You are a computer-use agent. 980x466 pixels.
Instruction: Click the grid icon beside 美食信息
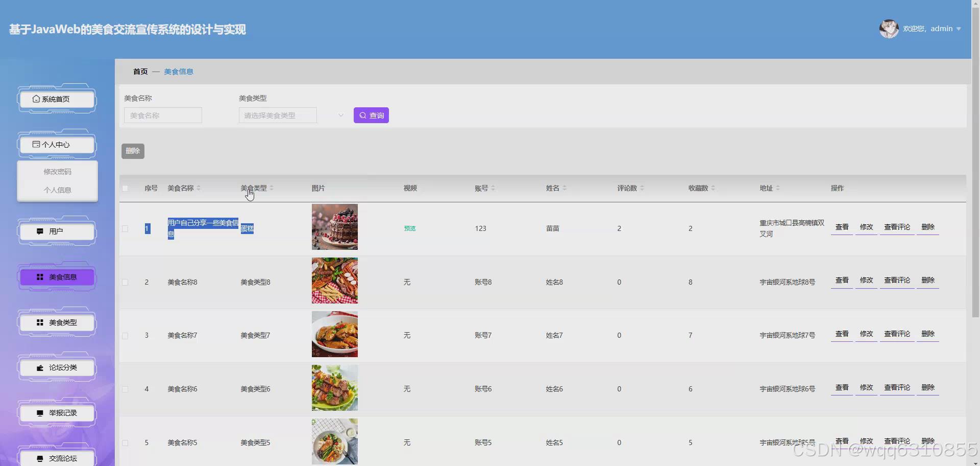tap(40, 277)
